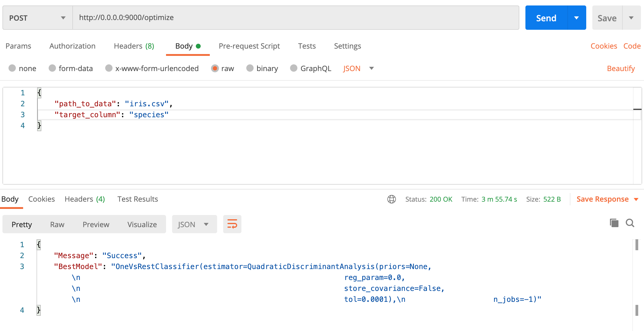Click the Save Response dropdown arrow
The height and width of the screenshot is (331, 644).
636,199
